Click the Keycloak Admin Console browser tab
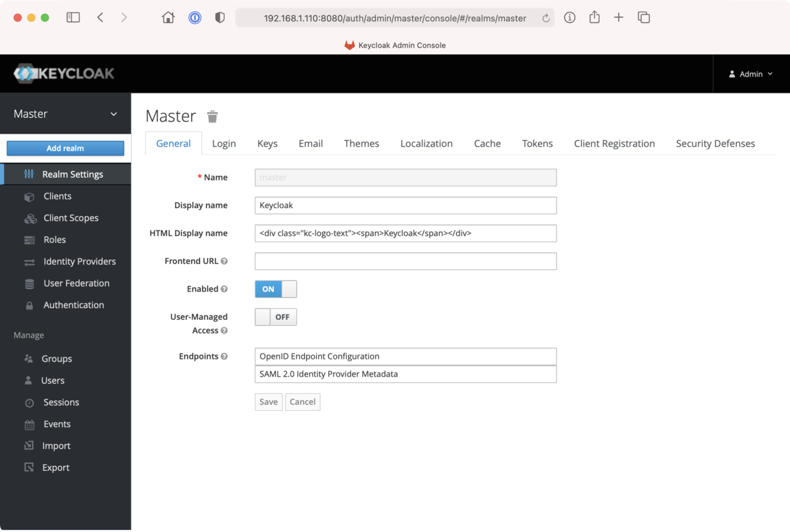790x532 pixels. click(x=395, y=45)
